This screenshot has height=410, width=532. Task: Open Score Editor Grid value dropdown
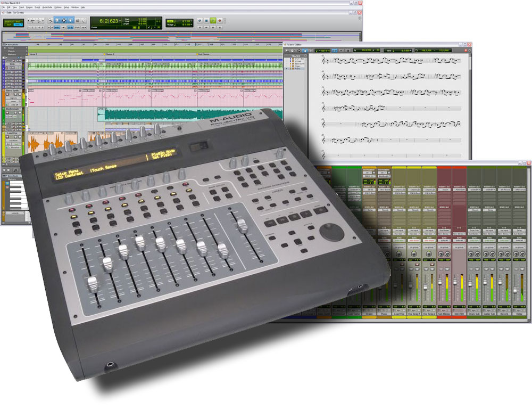pyautogui.click(x=410, y=51)
